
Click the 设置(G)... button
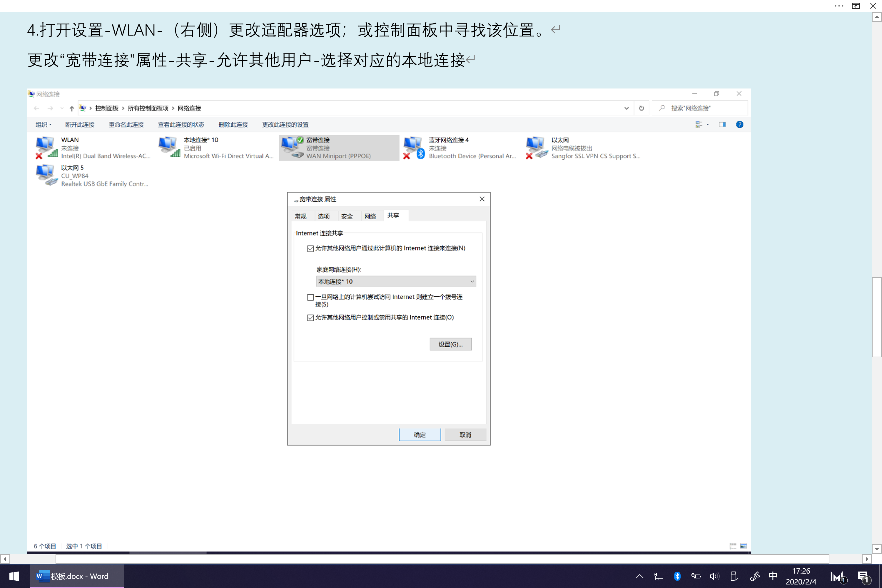pyautogui.click(x=450, y=344)
